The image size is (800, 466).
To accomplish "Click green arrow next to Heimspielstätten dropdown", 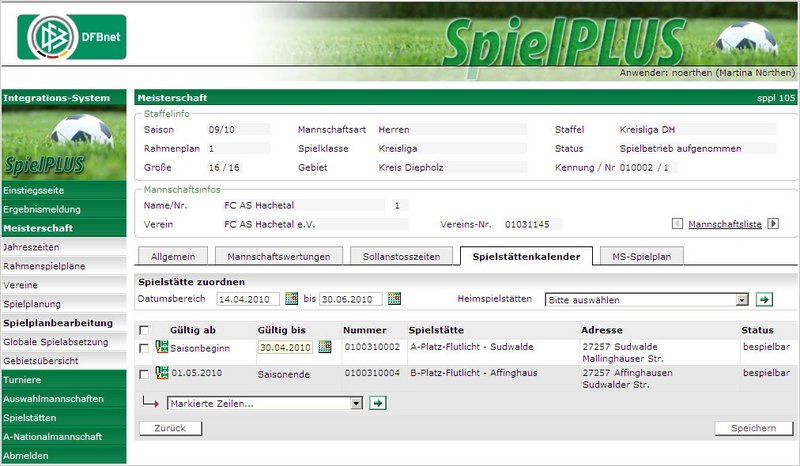I will pyautogui.click(x=764, y=299).
